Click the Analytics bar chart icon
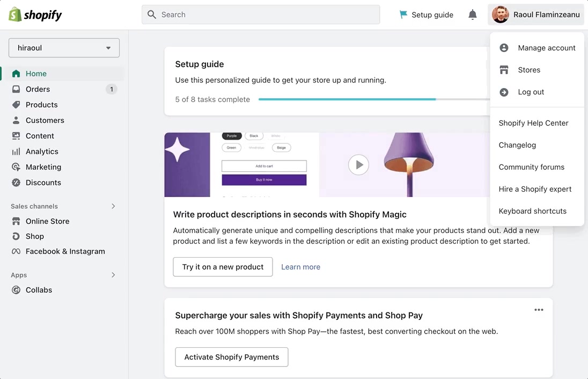The height and width of the screenshot is (379, 588). point(16,151)
